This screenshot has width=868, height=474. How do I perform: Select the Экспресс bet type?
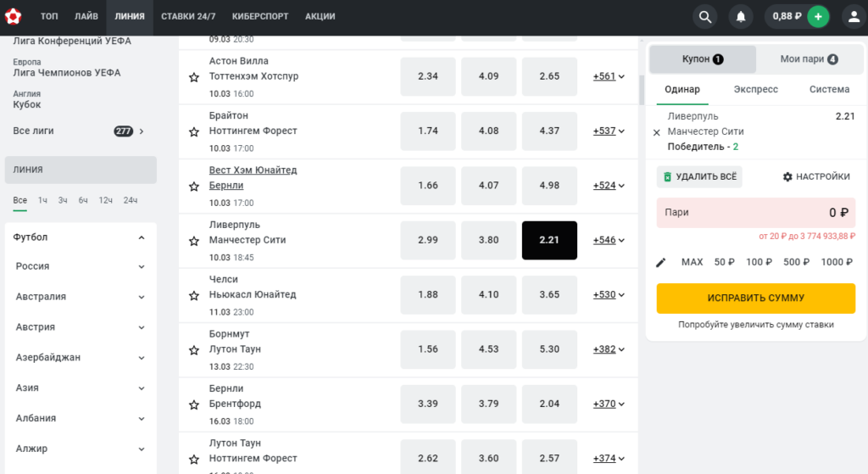[x=755, y=90]
